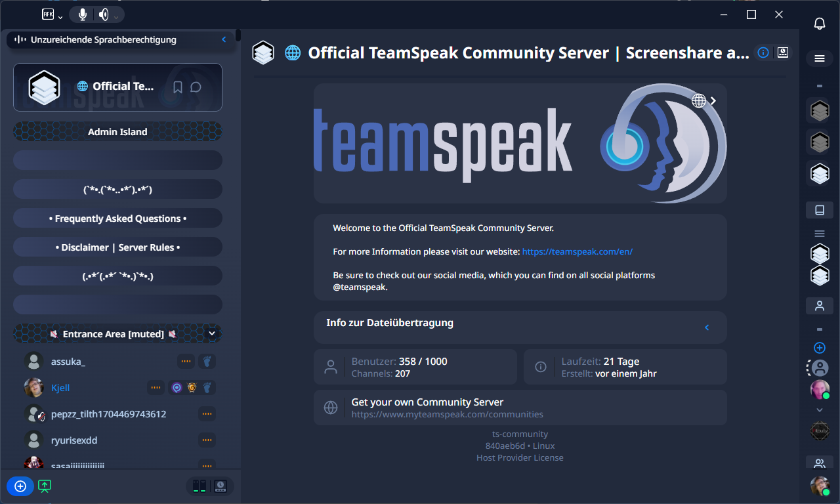840x504 pixels.
Task: Click the channel list scrollbar handle
Action: (x=238, y=35)
